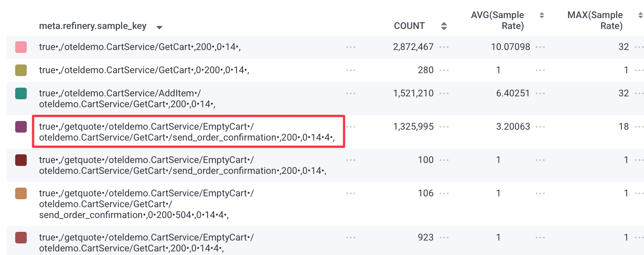
Task: Click the COUNT column header
Action: [409, 26]
